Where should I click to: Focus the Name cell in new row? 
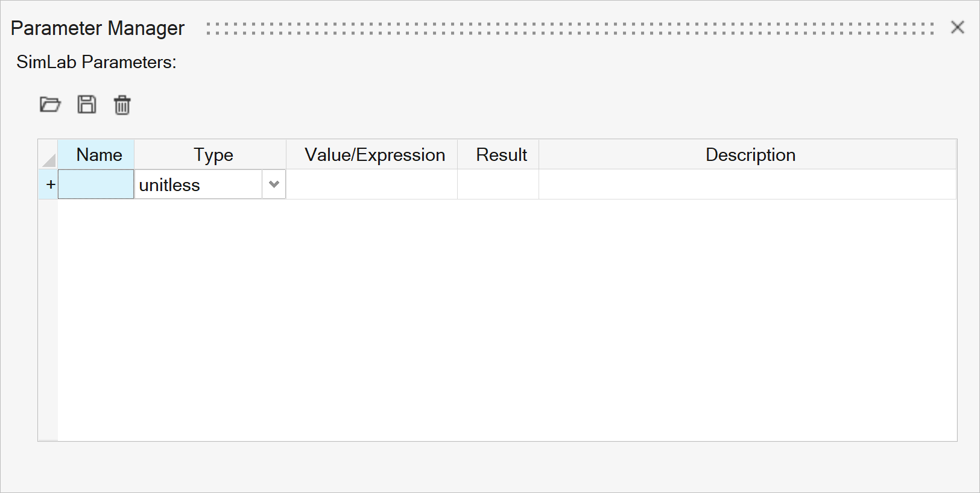pos(96,184)
